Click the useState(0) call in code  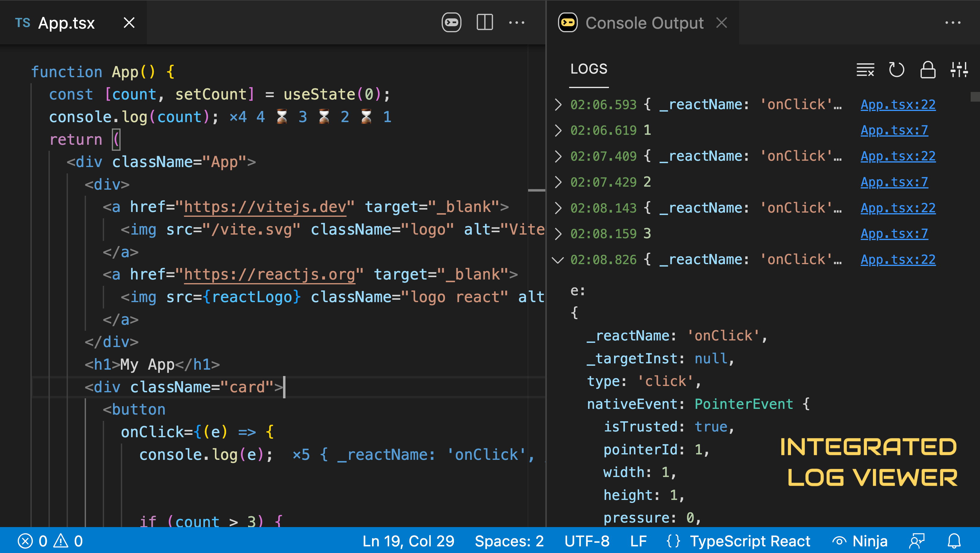pyautogui.click(x=332, y=94)
